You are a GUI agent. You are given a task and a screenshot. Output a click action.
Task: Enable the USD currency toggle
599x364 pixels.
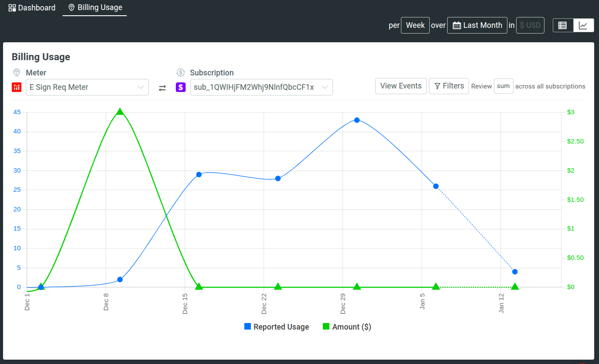(530, 25)
